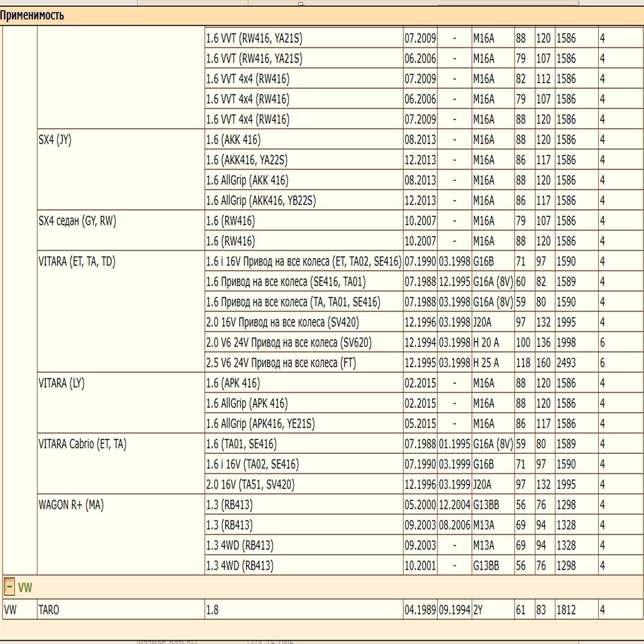
Task: Select the VITARA Cabrio (ET, TA) model cell
Action: 83,444
